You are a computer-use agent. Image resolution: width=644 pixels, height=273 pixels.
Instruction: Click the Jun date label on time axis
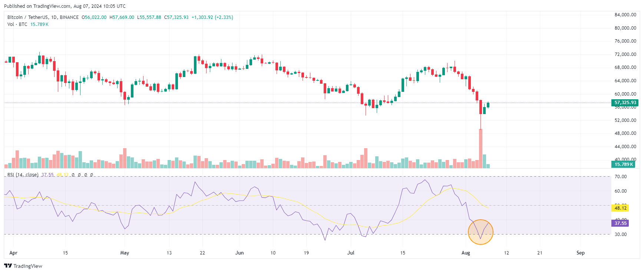(240, 253)
